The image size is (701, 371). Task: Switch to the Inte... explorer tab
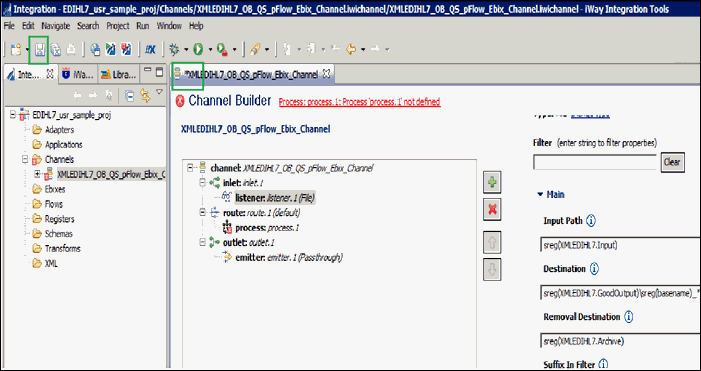click(x=30, y=75)
